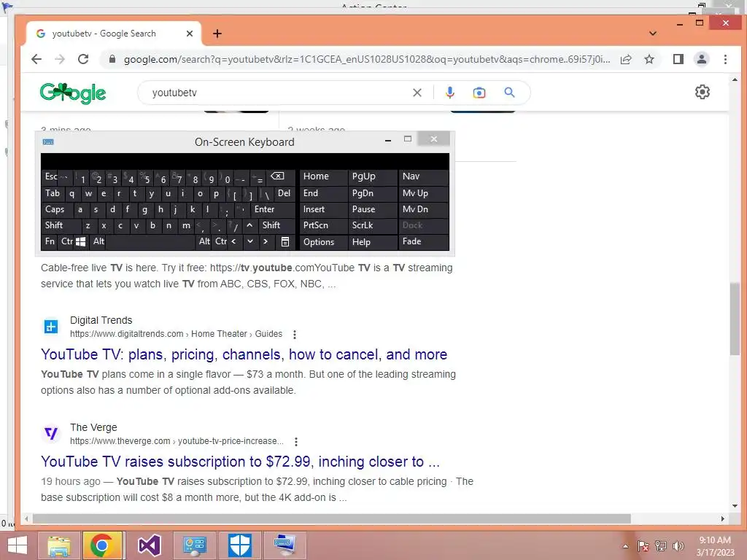Image resolution: width=747 pixels, height=560 pixels.
Task: Click the Digital Trends site favicon
Action: tap(51, 327)
